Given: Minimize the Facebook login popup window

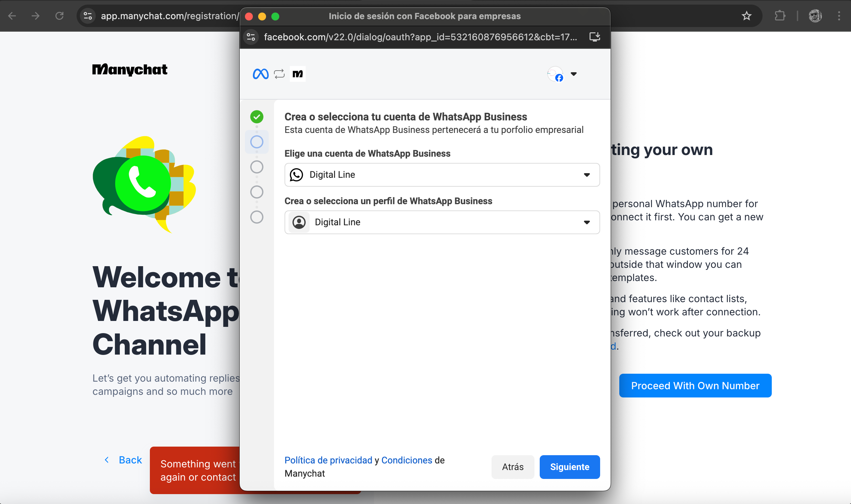Looking at the screenshot, I should (262, 16).
